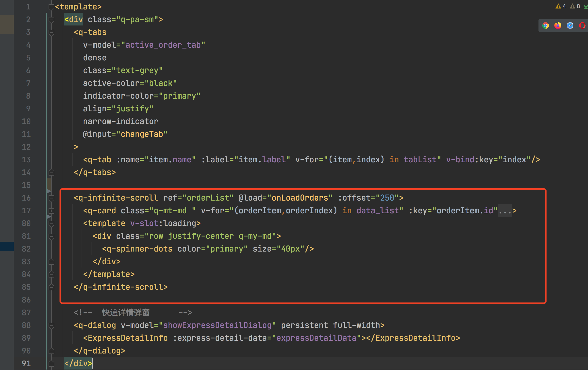Screen dimensions: 588x370
Task: Collapse the q-tabs element using its gutter fold icon
Action: (51, 32)
